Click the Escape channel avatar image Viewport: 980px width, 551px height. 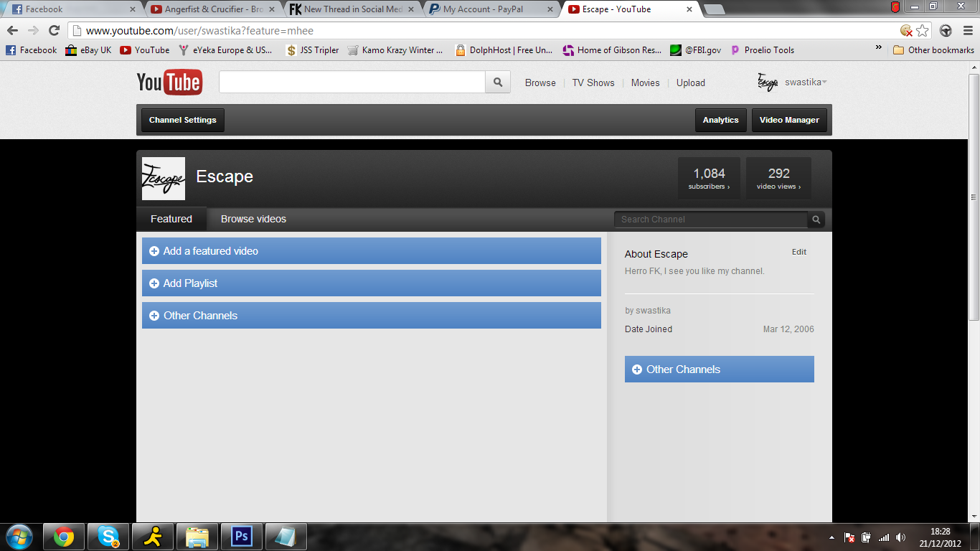pos(164,179)
